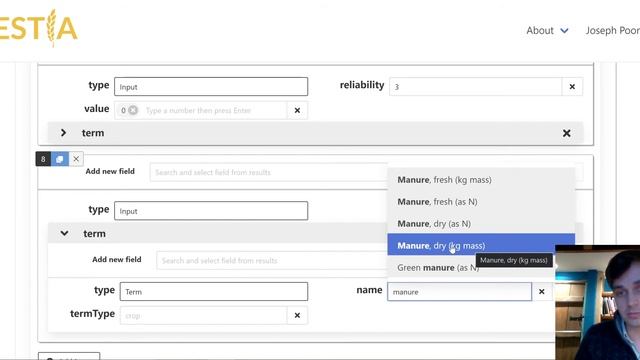The image size is (640, 360).
Task: Clear the value field with X
Action: [297, 110]
